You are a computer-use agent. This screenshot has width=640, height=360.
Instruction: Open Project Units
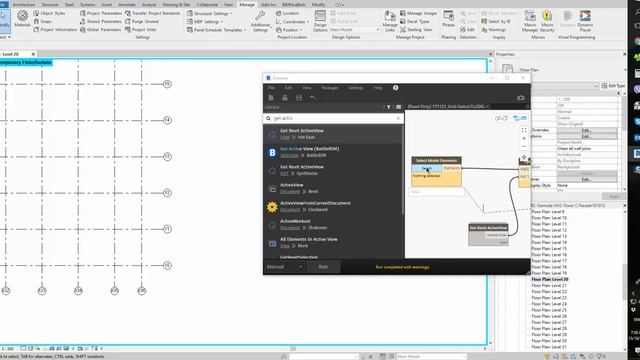tap(140, 29)
